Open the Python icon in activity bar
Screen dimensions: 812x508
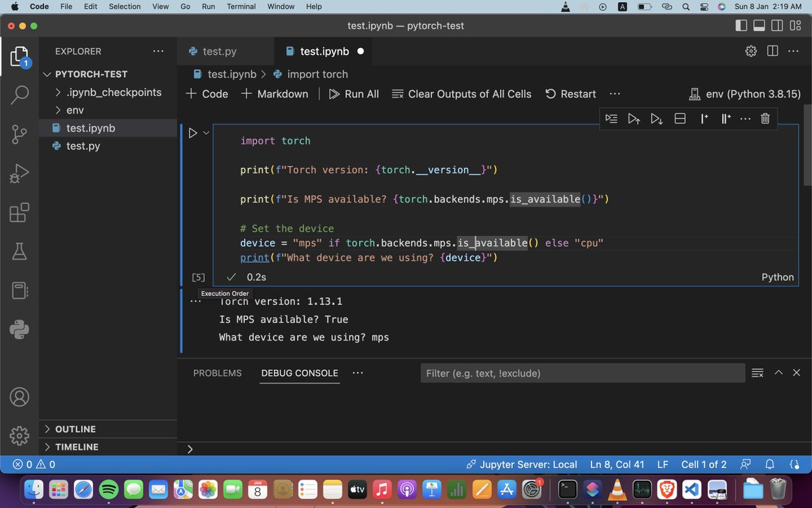pos(20,329)
